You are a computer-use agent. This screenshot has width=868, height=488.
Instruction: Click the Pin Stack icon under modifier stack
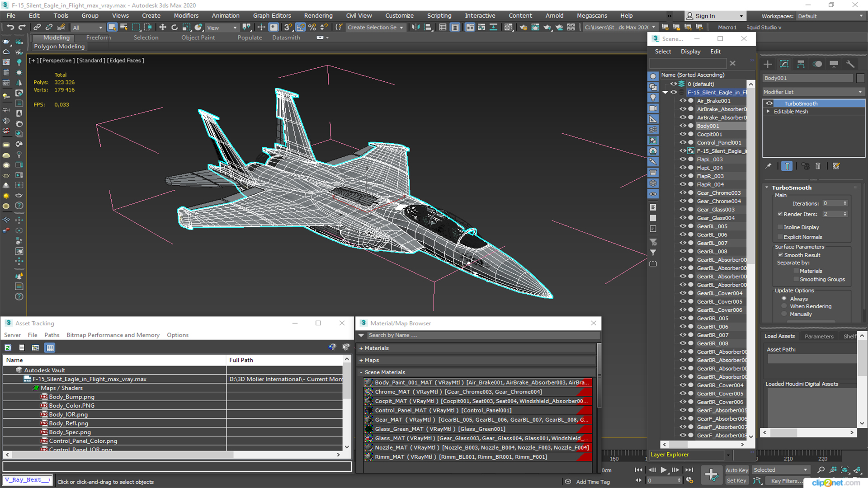pos(769,166)
